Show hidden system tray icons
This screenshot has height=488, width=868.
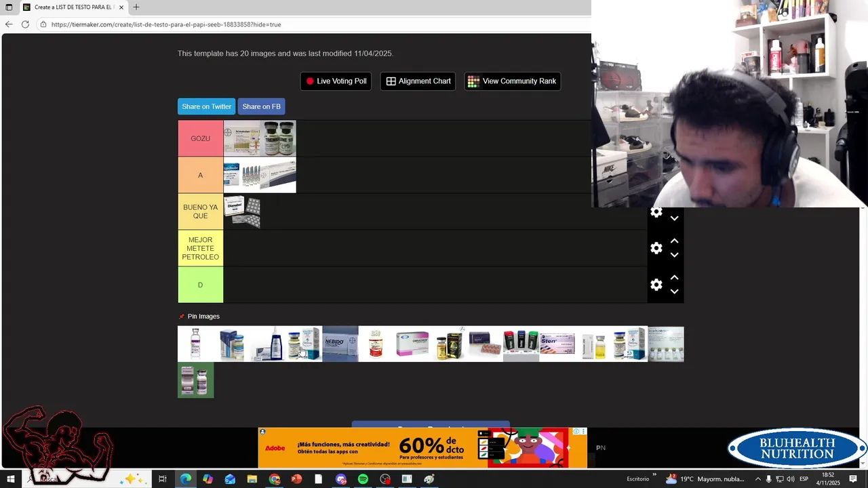[757, 479]
